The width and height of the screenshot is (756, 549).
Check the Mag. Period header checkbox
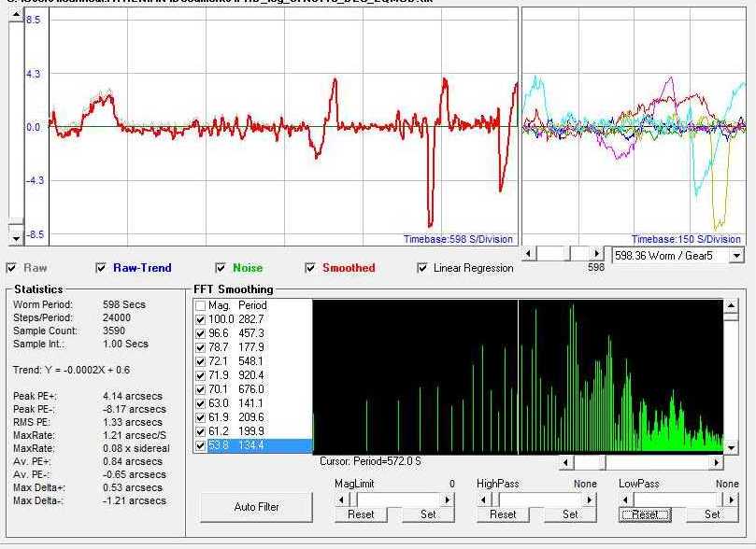coord(201,306)
